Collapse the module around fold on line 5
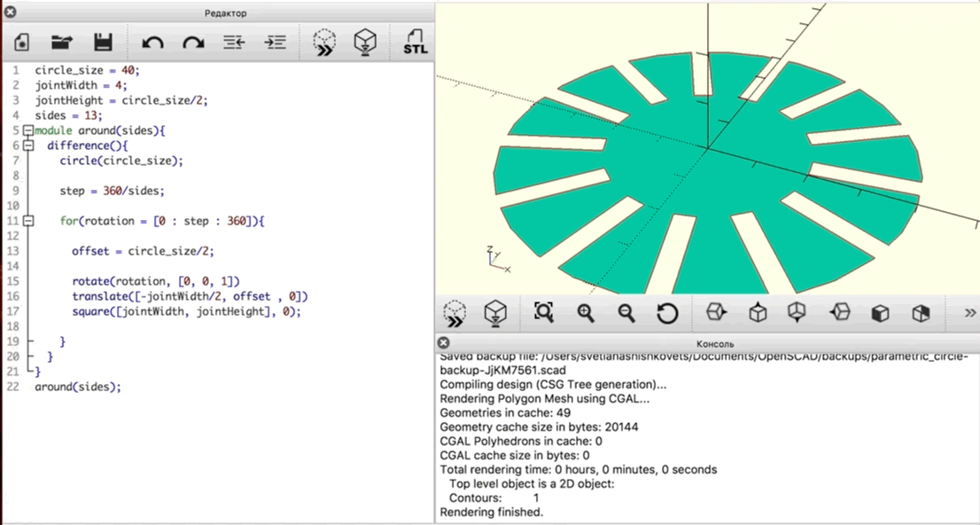This screenshot has width=980, height=525. tap(28, 130)
